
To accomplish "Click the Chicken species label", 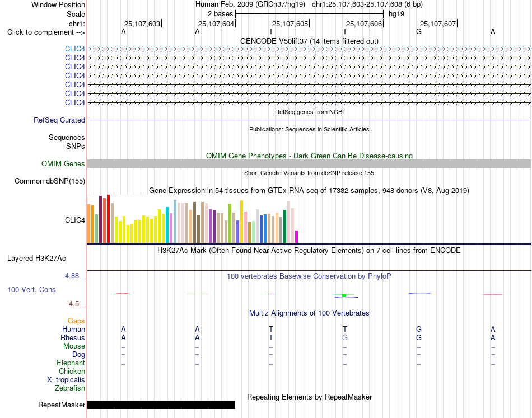I will [x=72, y=371].
